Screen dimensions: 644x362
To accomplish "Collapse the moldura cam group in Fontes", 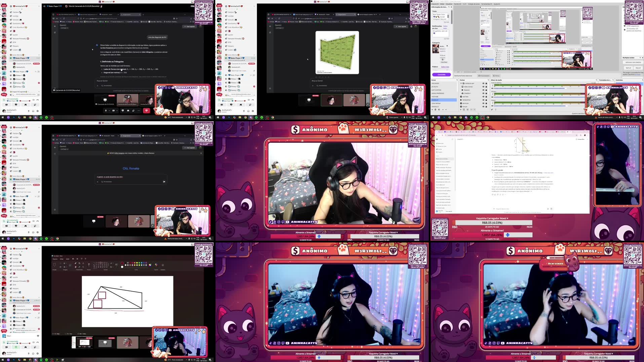I will click(461, 83).
